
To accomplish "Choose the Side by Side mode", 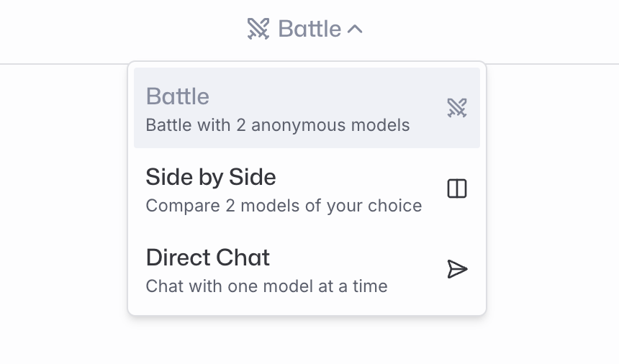I will tap(307, 188).
